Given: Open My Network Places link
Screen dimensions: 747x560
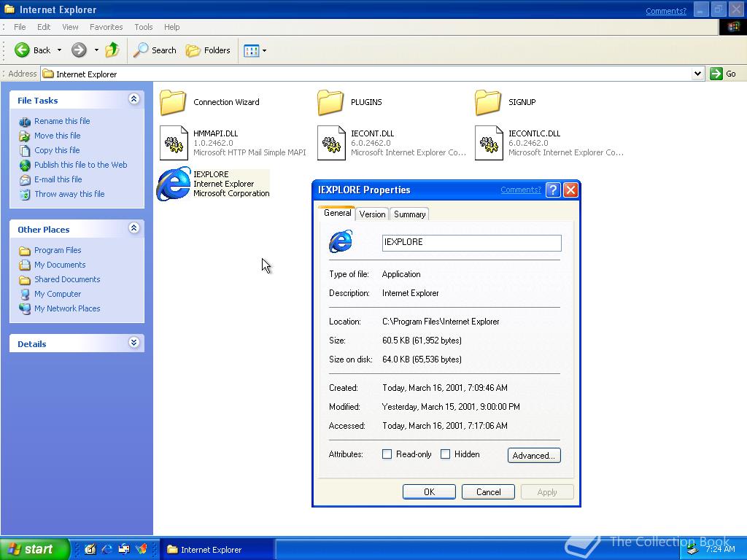Looking at the screenshot, I should click(x=67, y=308).
